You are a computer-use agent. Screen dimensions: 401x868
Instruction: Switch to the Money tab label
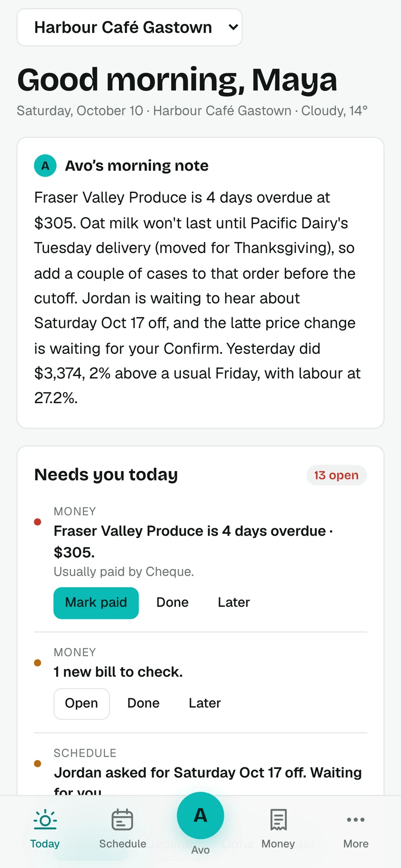[278, 843]
